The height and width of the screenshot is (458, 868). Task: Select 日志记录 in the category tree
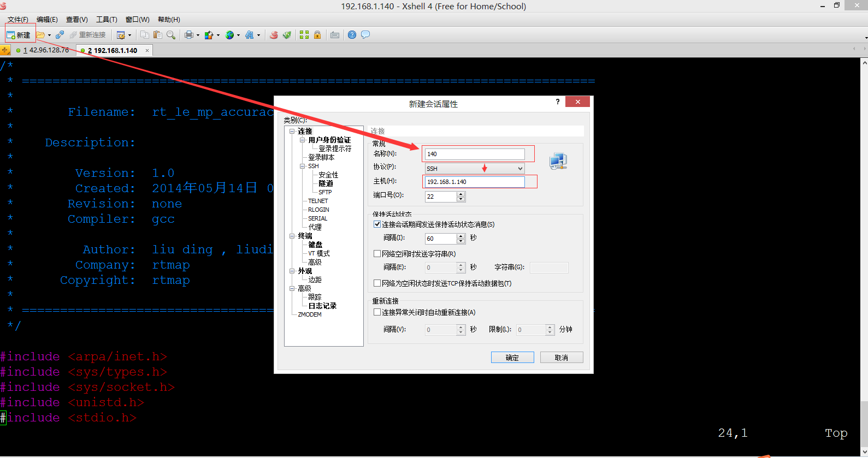click(322, 306)
